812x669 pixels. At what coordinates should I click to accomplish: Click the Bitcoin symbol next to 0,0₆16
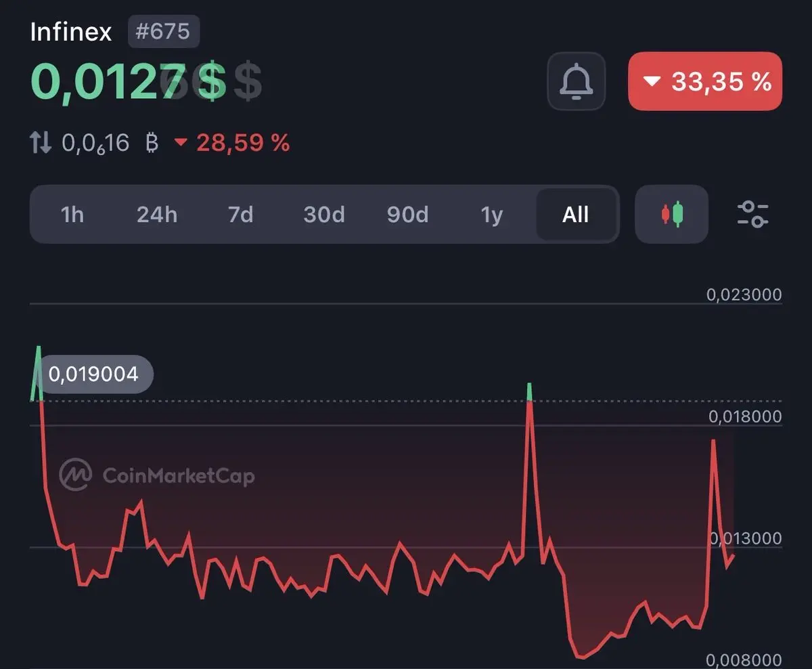point(152,143)
